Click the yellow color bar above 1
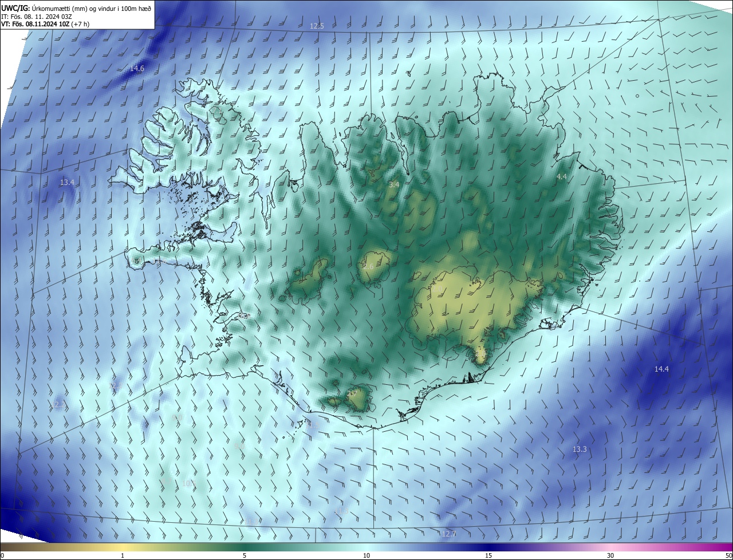This screenshot has height=560, width=733. pyautogui.click(x=123, y=547)
